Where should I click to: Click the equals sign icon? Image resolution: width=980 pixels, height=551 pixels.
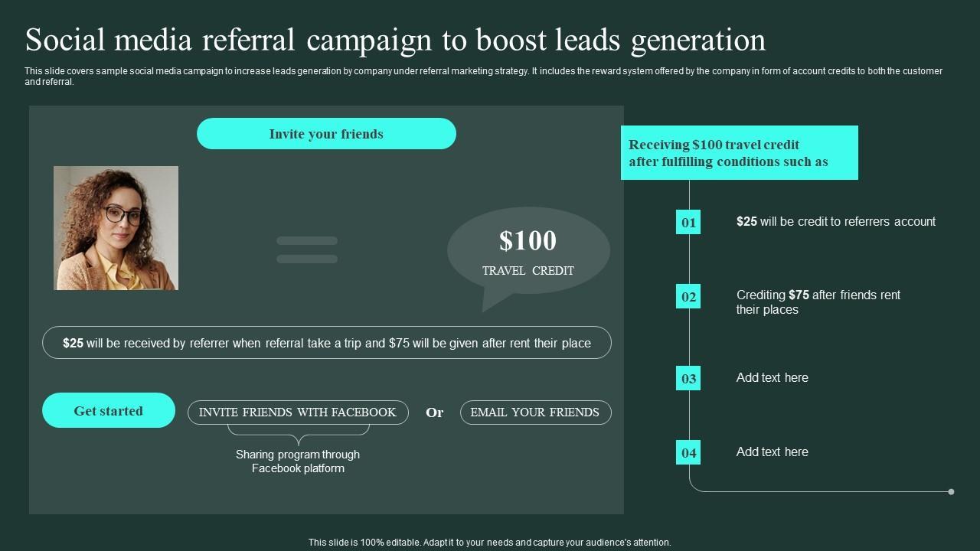coord(307,249)
